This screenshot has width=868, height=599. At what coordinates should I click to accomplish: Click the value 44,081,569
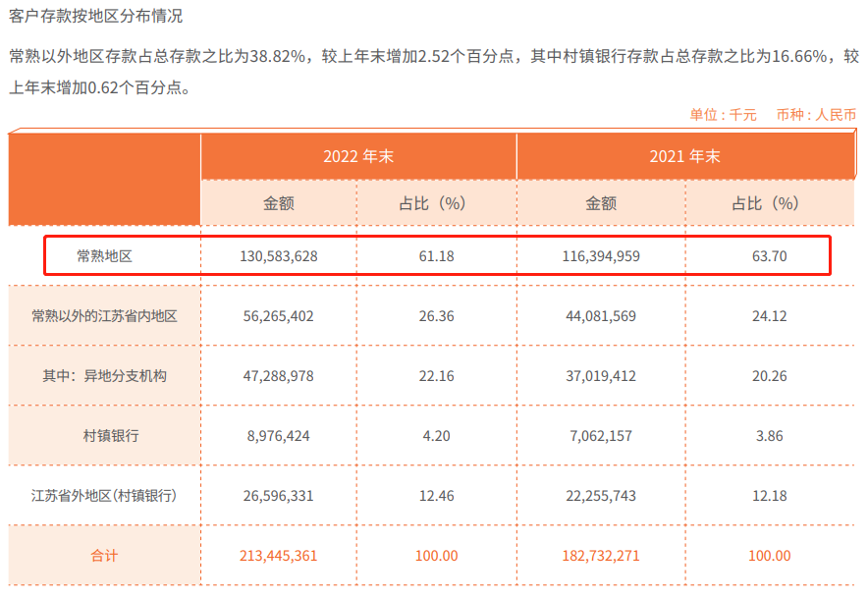click(x=601, y=316)
